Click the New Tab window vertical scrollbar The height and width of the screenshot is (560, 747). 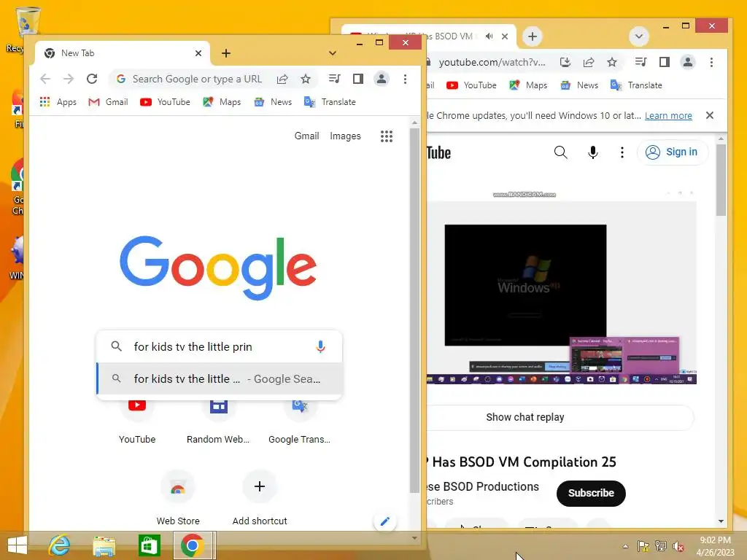click(415, 309)
